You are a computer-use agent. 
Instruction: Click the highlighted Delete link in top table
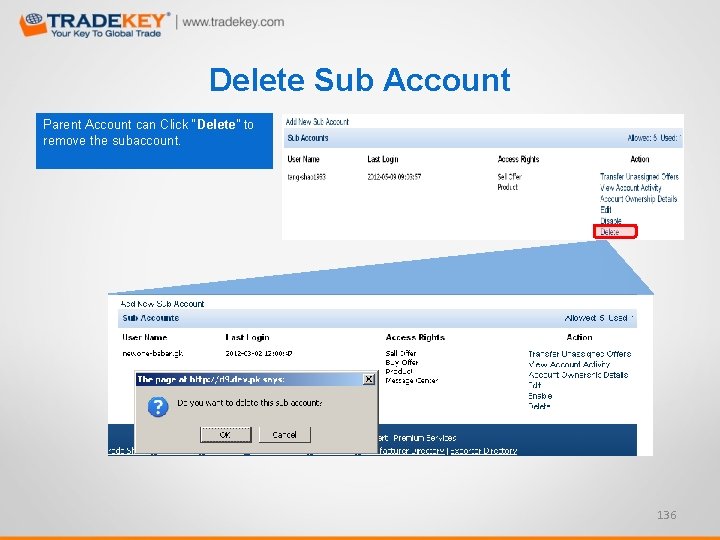click(x=615, y=232)
